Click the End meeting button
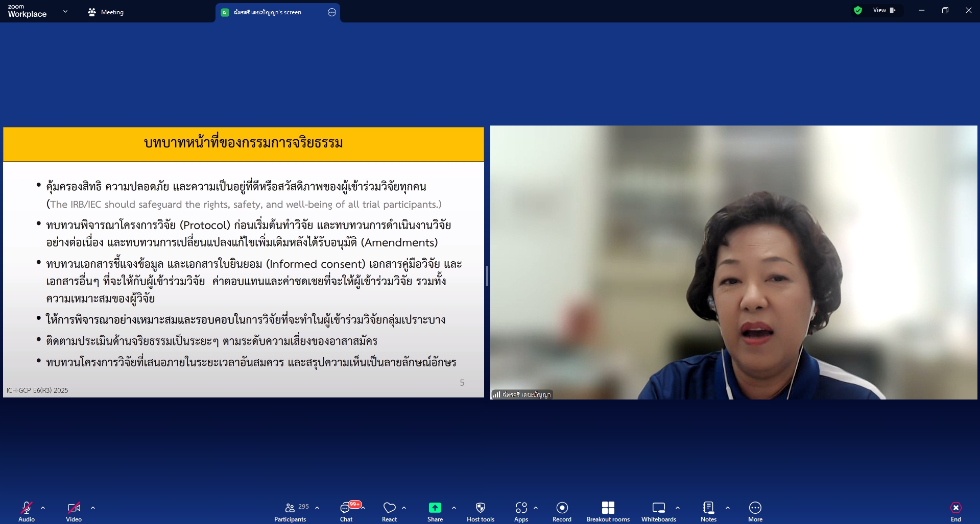This screenshot has height=524, width=980. click(x=955, y=511)
